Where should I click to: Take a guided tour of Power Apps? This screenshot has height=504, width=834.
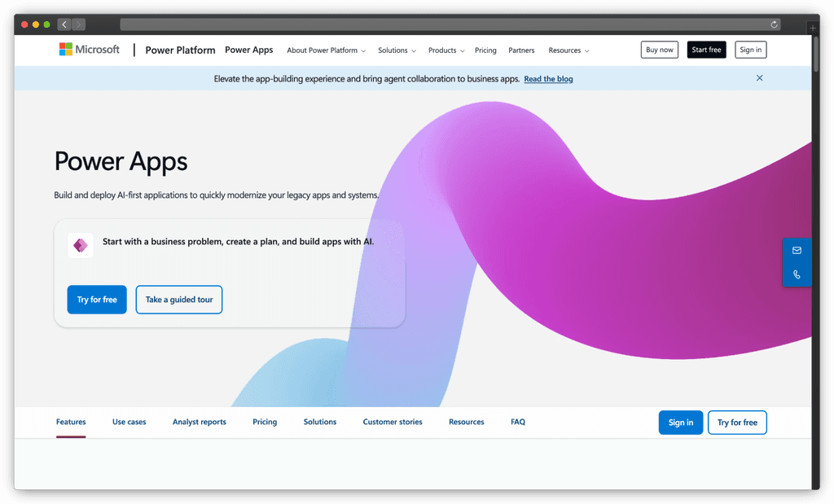[x=178, y=300]
